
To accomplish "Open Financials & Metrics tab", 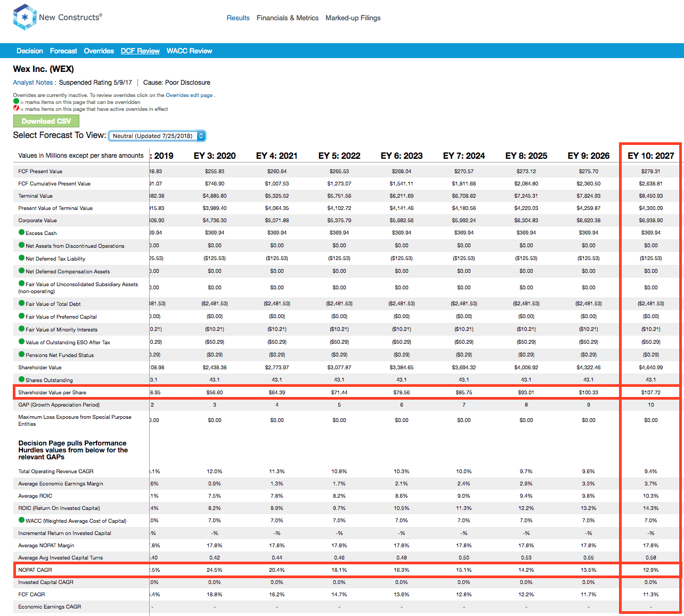I will (x=288, y=18).
